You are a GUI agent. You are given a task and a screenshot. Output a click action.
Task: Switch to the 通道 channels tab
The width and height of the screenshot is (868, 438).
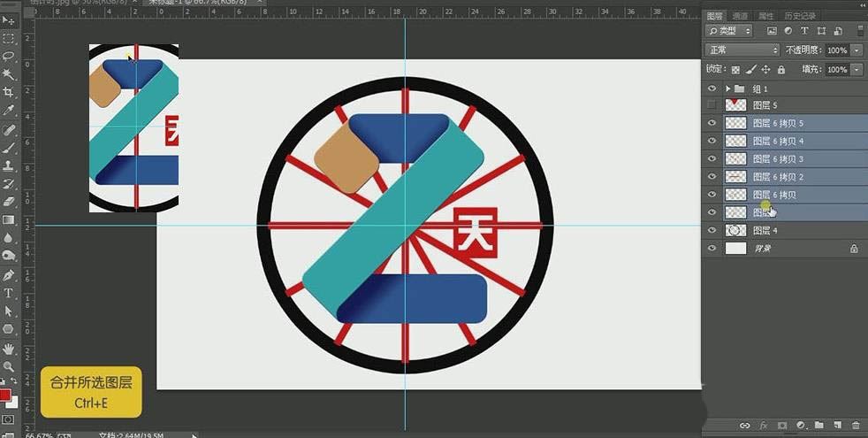741,16
